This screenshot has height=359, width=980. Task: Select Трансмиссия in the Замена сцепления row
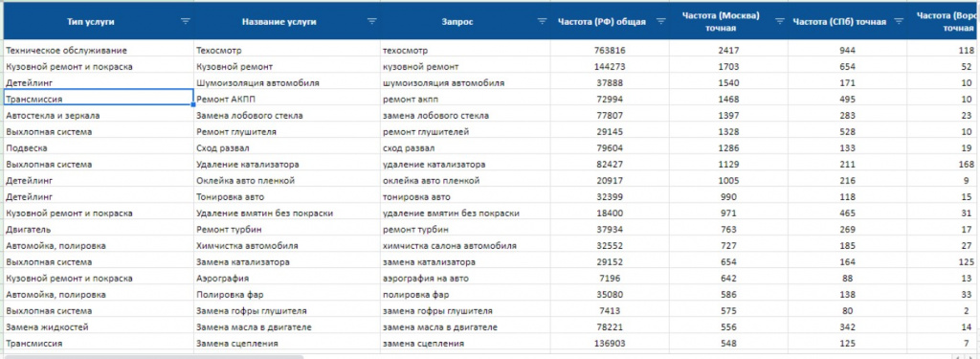(x=99, y=343)
